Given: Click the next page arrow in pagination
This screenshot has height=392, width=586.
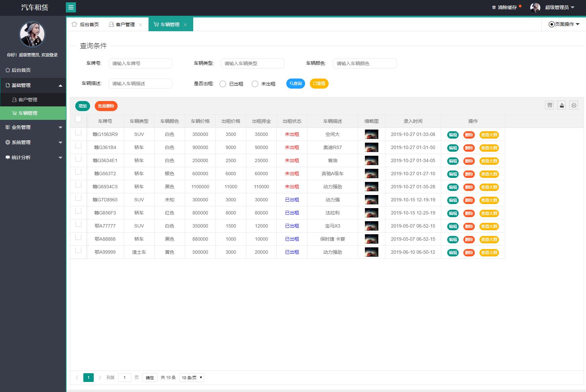Looking at the screenshot, I should click(100, 378).
